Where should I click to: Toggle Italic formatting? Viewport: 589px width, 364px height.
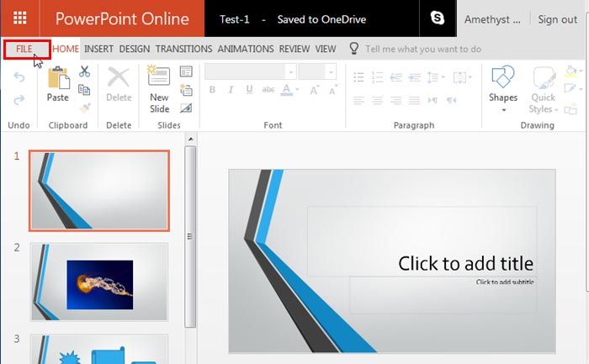point(231,90)
